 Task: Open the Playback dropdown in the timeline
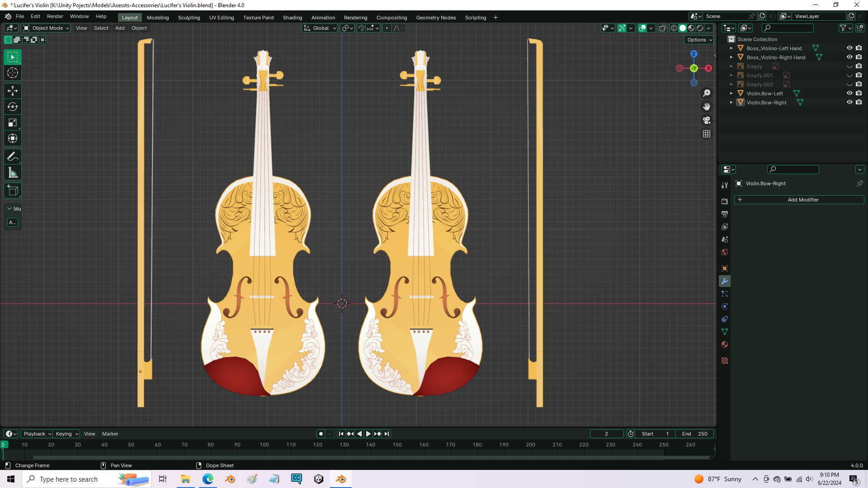[36, 434]
